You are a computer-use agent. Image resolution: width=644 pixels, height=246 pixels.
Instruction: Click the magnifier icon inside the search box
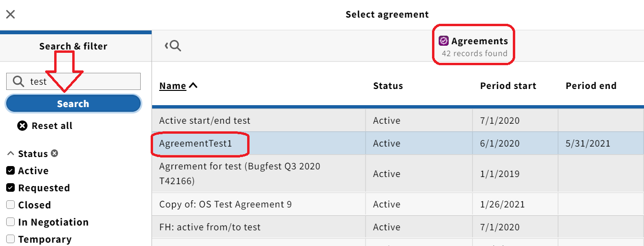click(18, 81)
